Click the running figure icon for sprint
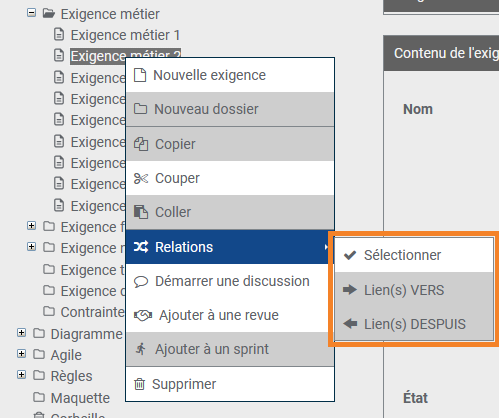 tap(141, 349)
